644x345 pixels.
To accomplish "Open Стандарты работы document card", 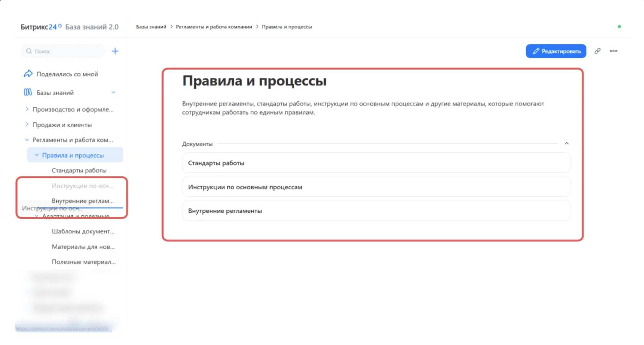I will pyautogui.click(x=376, y=163).
